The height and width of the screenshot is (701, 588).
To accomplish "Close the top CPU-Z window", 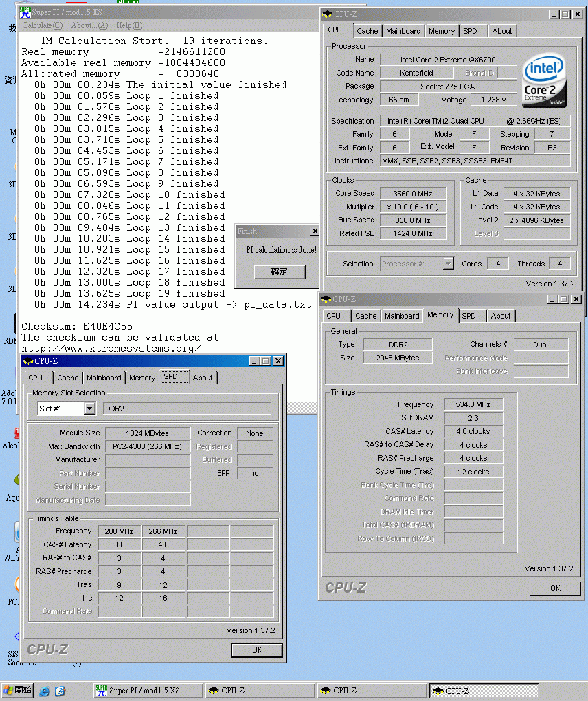I will (578, 14).
